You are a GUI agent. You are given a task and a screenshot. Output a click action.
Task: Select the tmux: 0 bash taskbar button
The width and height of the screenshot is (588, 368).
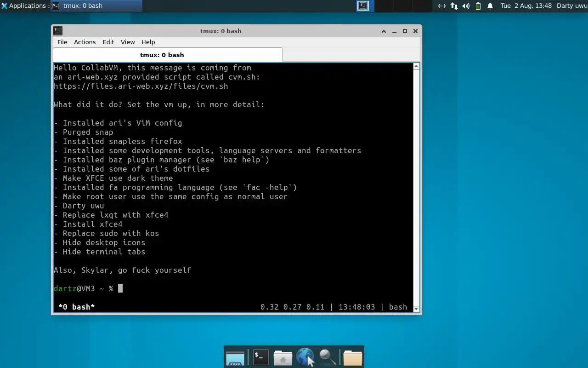point(96,6)
